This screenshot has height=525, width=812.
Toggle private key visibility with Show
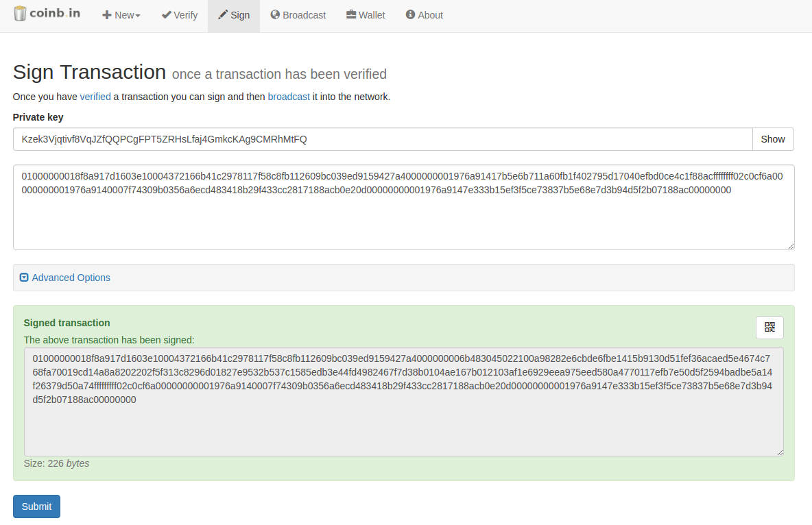773,139
